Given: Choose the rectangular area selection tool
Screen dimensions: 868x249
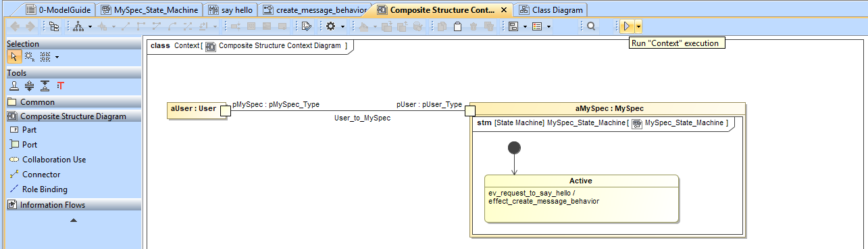Looking at the screenshot, I should pos(29,57).
